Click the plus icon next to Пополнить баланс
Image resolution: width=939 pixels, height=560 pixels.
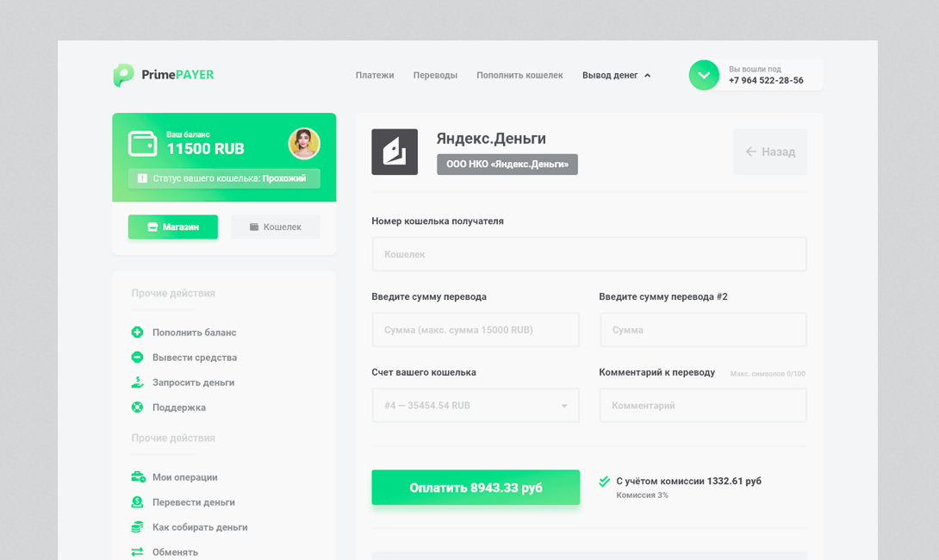[137, 333]
